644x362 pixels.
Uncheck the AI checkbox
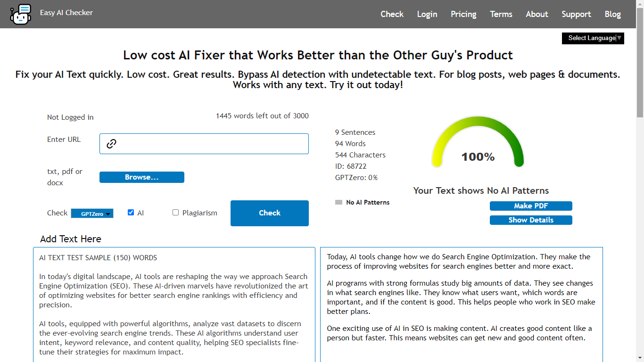point(131,213)
